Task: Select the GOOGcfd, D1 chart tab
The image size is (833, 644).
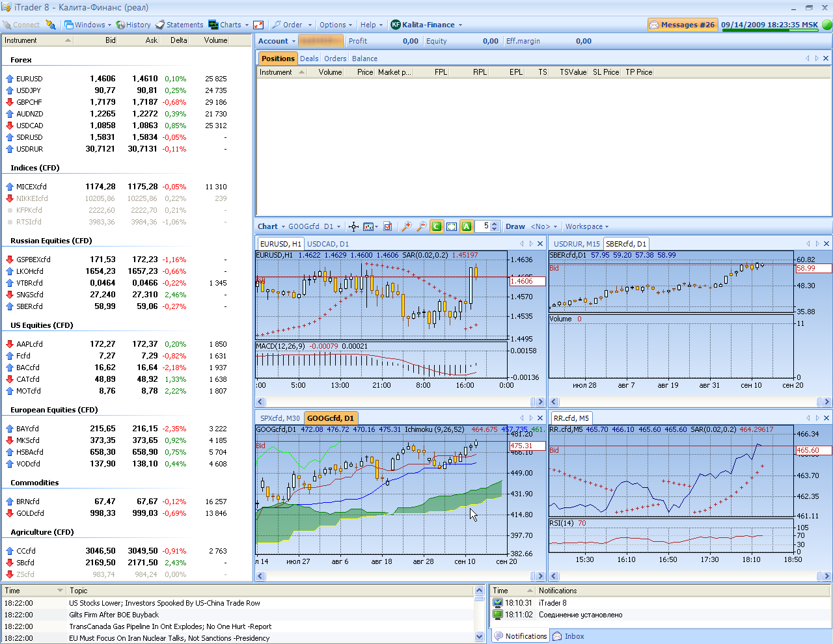Action: click(x=331, y=418)
